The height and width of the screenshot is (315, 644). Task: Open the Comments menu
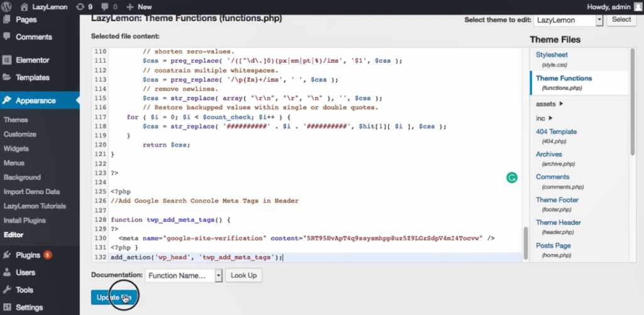34,37
